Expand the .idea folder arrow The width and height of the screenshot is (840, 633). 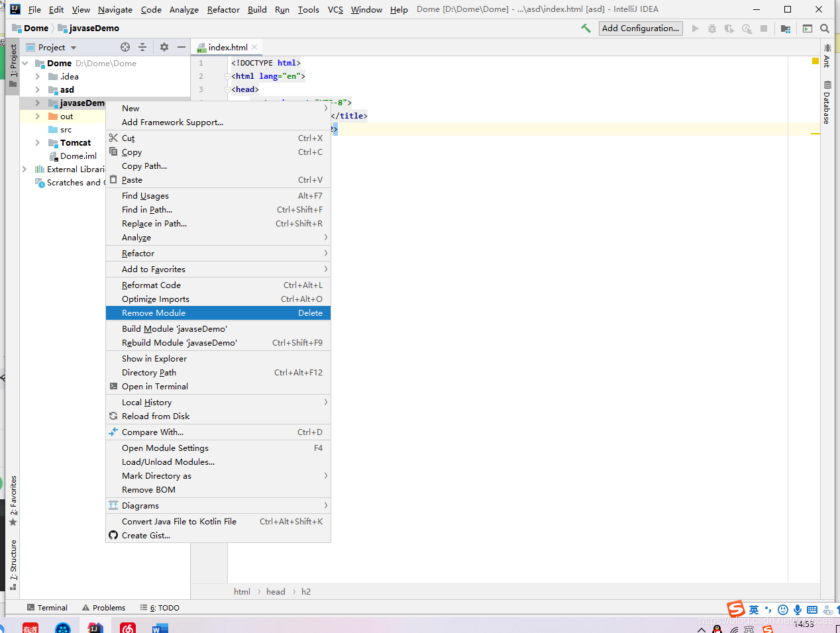point(38,77)
